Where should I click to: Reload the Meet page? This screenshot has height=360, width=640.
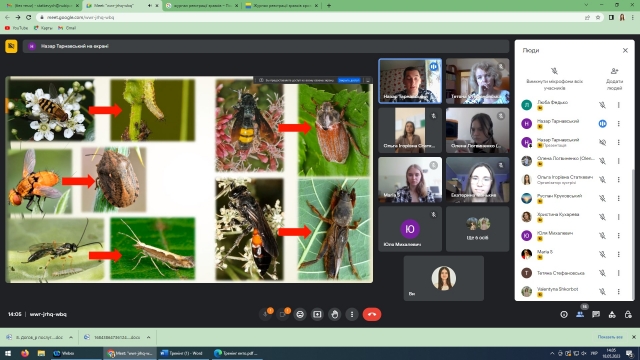(29, 18)
